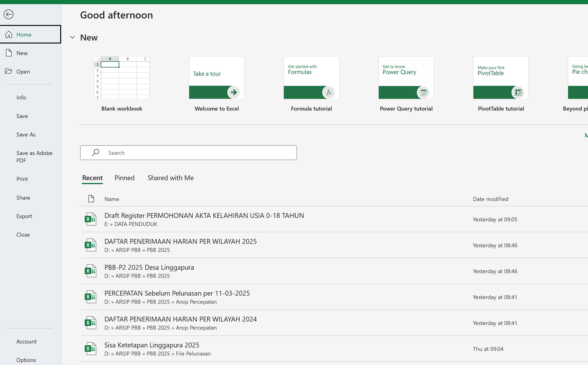
Task: Open Excel Options
Action: 30,360
